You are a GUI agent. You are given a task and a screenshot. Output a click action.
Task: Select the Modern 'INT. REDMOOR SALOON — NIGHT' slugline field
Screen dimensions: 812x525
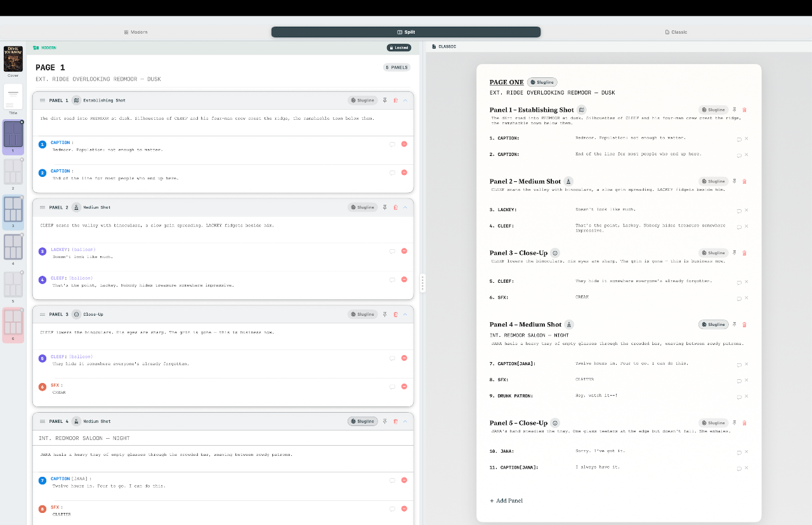pos(223,438)
